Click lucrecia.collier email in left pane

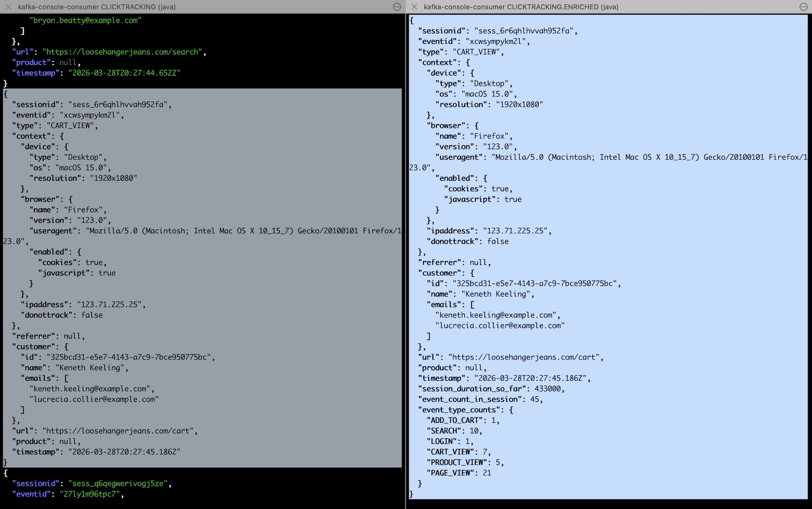[94, 399]
